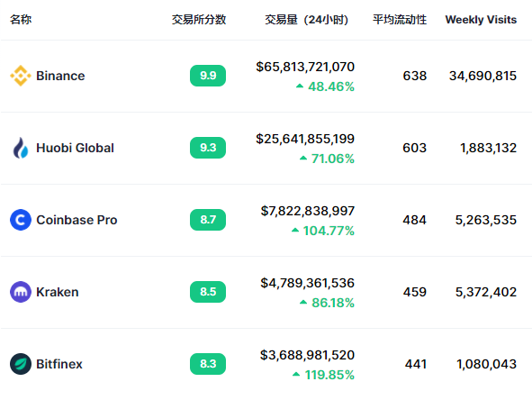This screenshot has height=400, width=532.
Task: Open the Coinbase Pro exchange link
Action: point(77,220)
